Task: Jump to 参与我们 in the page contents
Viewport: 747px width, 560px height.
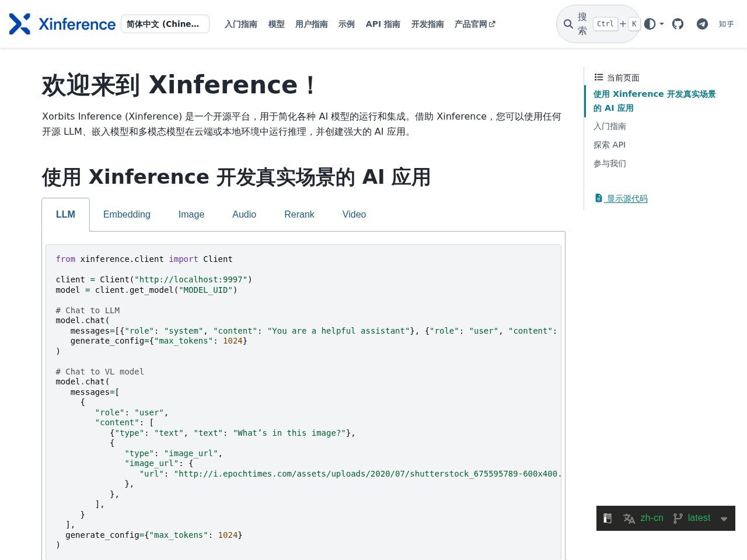Action: click(610, 163)
